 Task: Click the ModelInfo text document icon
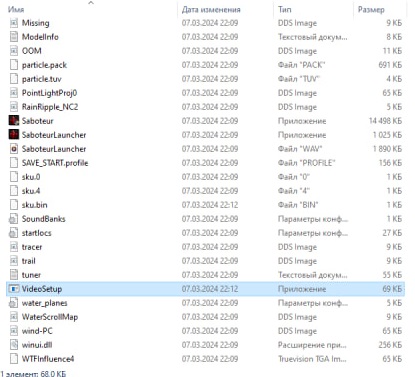[14, 37]
